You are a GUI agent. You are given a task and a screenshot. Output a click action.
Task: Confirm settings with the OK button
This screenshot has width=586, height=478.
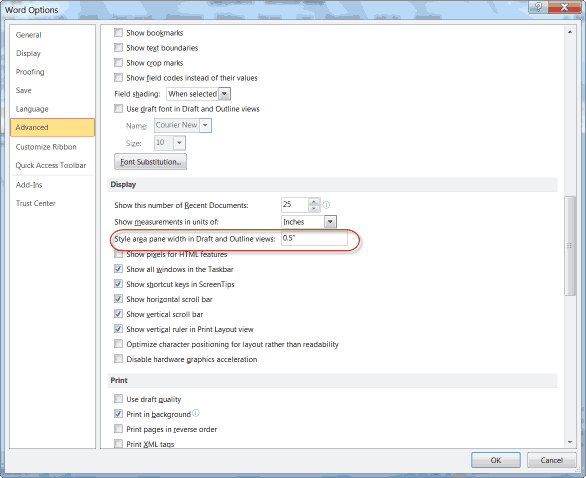click(496, 460)
